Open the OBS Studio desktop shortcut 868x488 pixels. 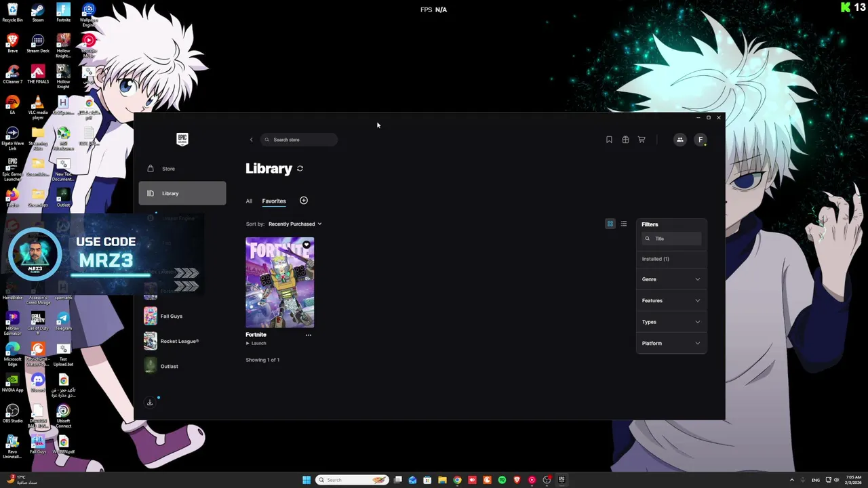[12, 413]
